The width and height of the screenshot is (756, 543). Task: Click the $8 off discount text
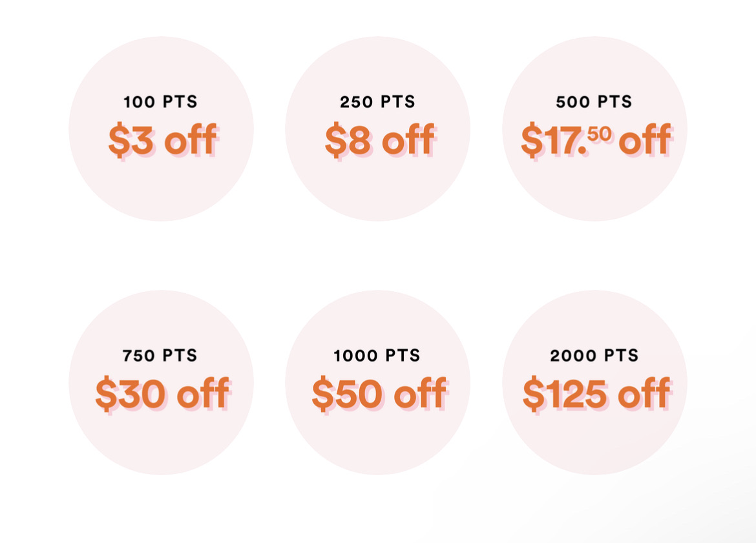click(379, 140)
